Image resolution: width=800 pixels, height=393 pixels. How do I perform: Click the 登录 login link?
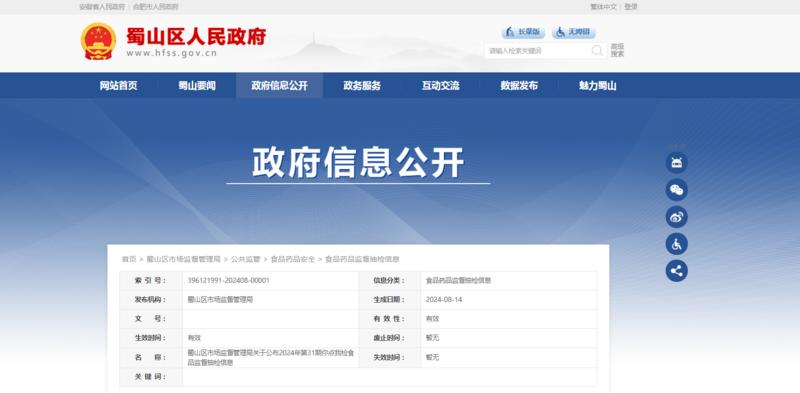631,7
